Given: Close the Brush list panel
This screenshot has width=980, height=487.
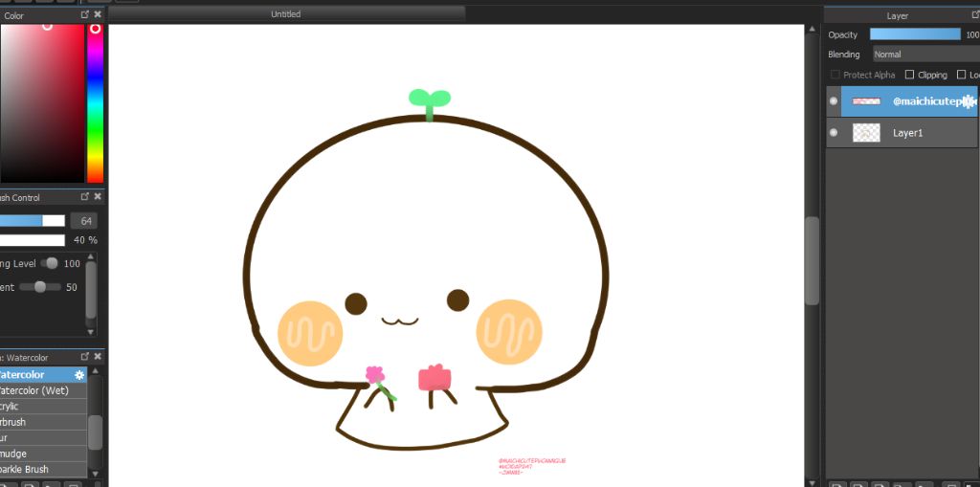Looking at the screenshot, I should coord(98,356).
